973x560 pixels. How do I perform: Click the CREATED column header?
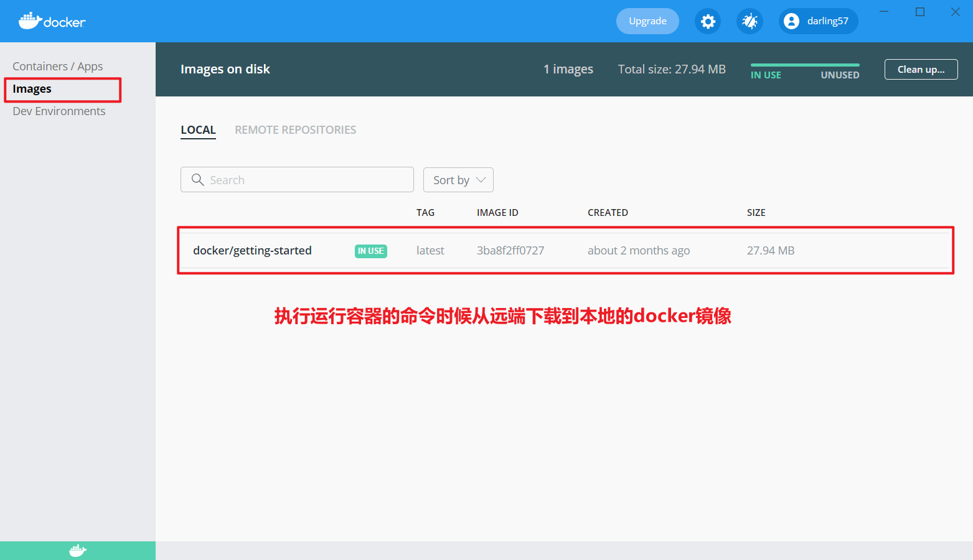608,213
